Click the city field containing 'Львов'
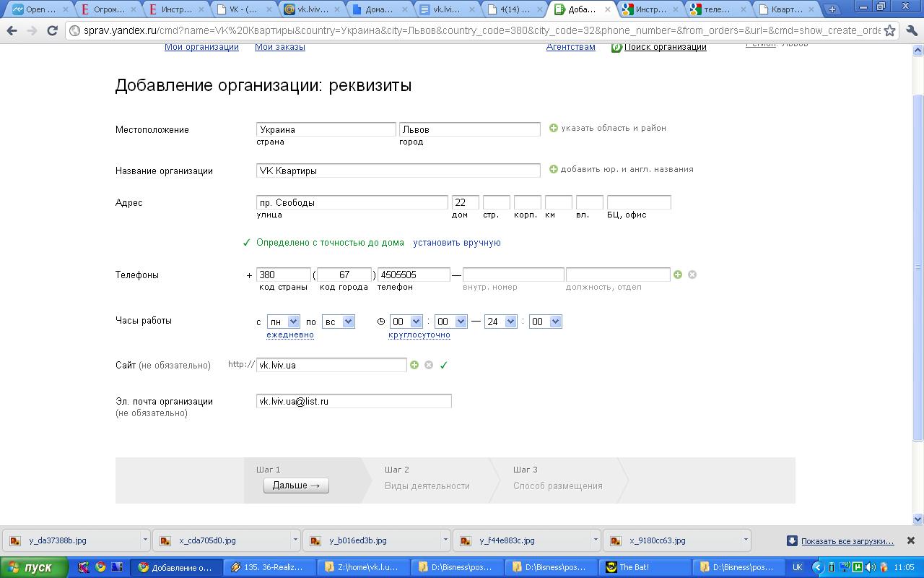924x578 pixels. coord(470,129)
